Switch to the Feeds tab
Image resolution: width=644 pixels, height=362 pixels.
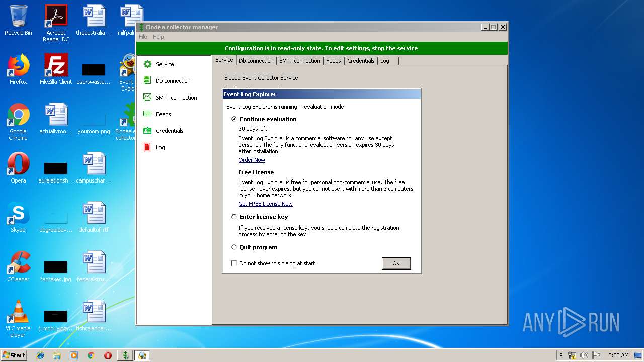(334, 61)
